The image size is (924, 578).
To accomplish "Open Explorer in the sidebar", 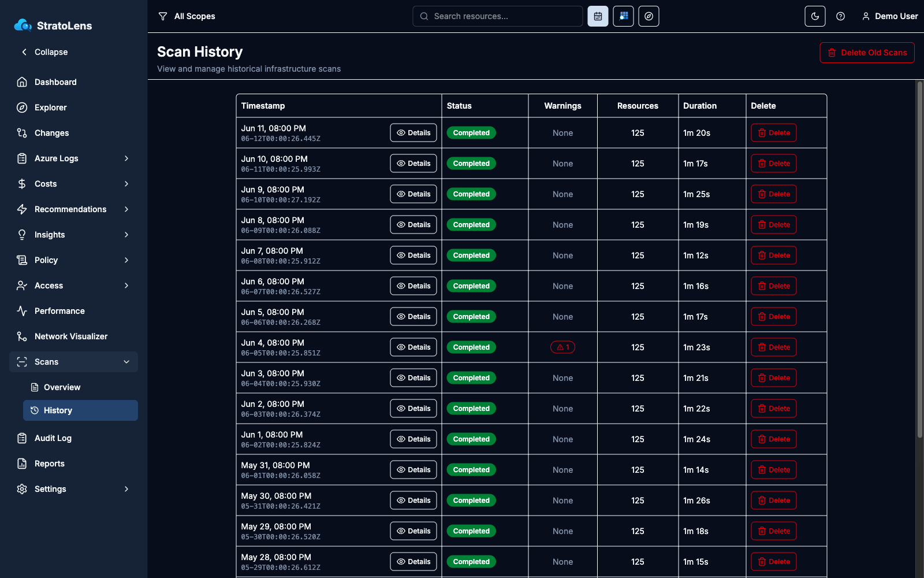I will (74, 108).
